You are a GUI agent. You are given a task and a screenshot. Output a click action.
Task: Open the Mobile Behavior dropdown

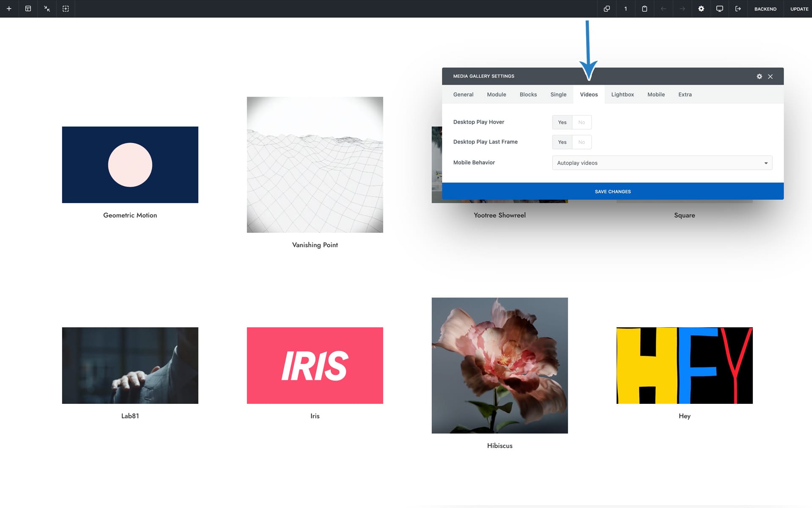662,163
